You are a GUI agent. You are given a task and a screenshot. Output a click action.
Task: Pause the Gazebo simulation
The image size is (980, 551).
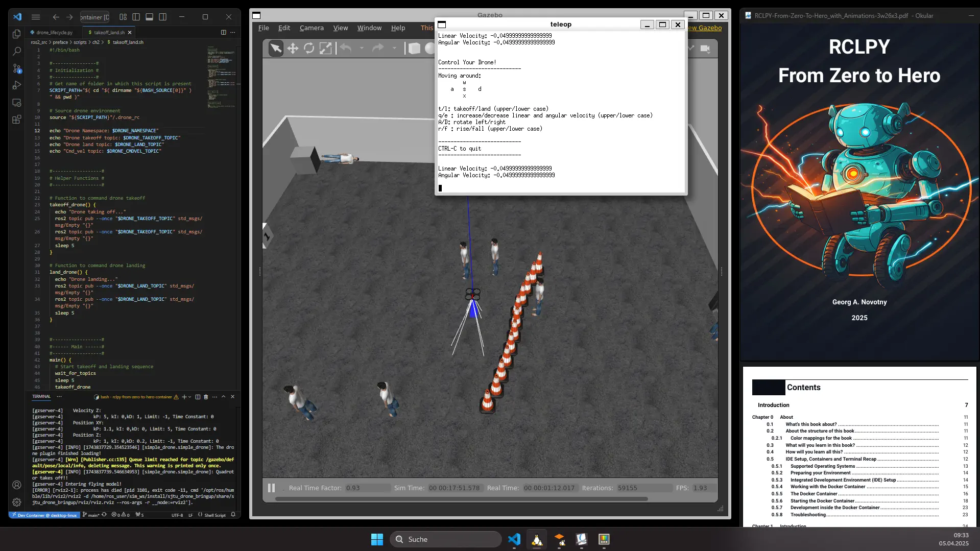point(272,488)
